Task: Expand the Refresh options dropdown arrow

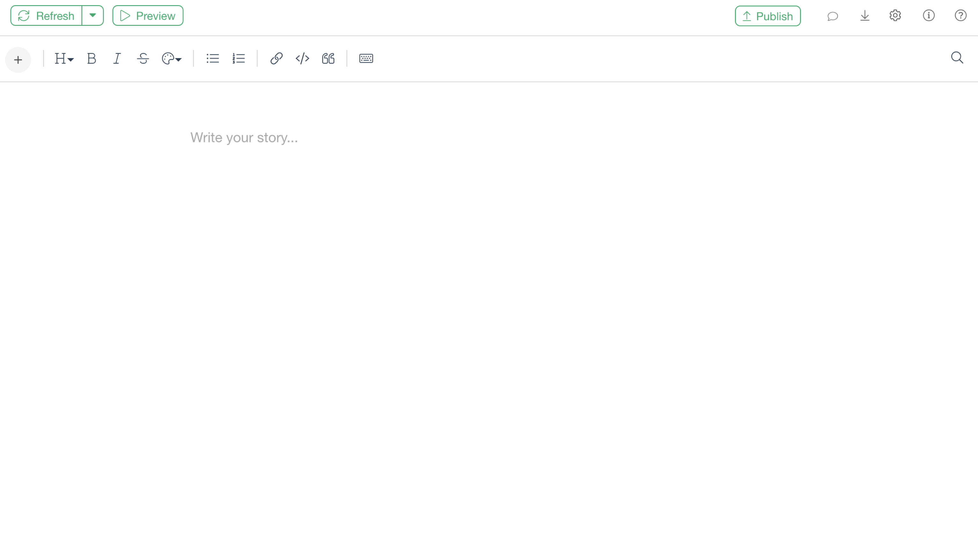Action: [x=93, y=16]
